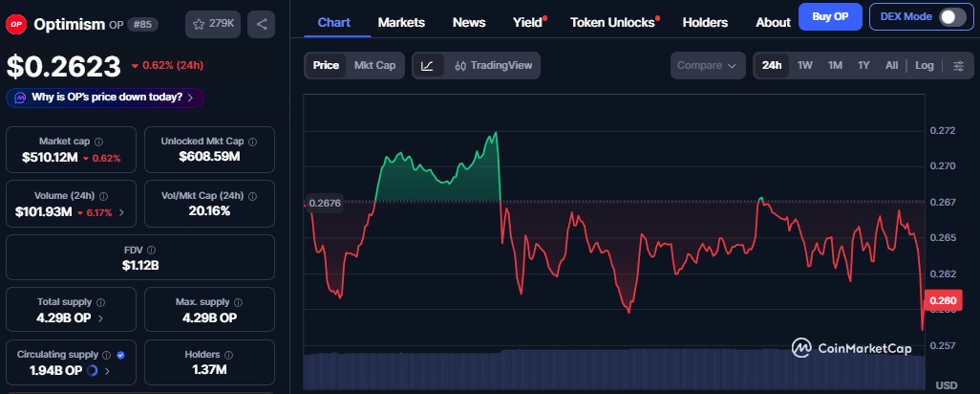Open the About tab
The height and width of the screenshot is (394, 980).
(x=773, y=23)
